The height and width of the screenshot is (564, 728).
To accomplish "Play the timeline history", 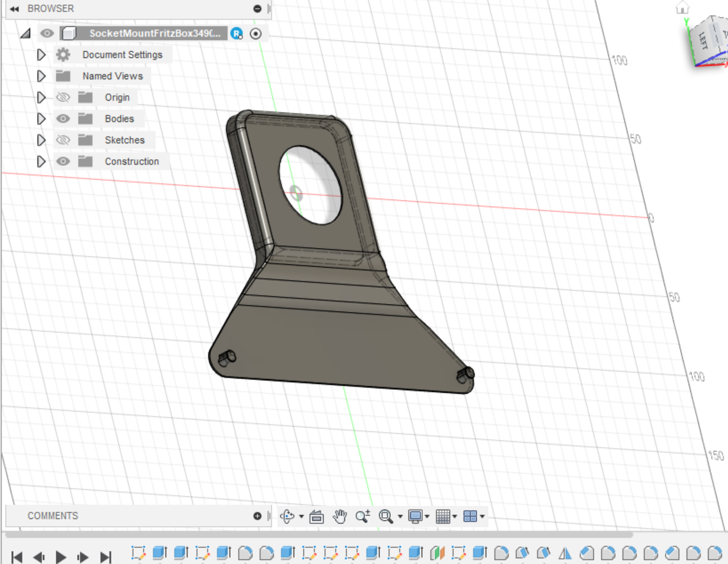I will [x=61, y=556].
